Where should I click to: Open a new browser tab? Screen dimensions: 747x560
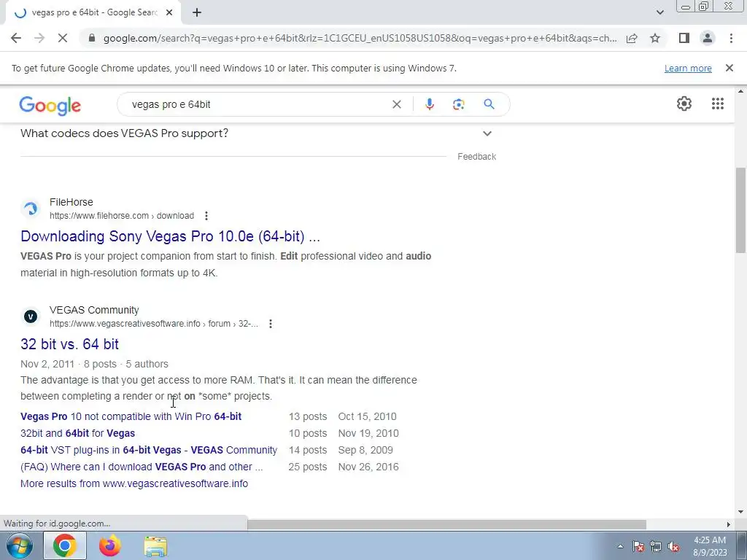(x=197, y=12)
